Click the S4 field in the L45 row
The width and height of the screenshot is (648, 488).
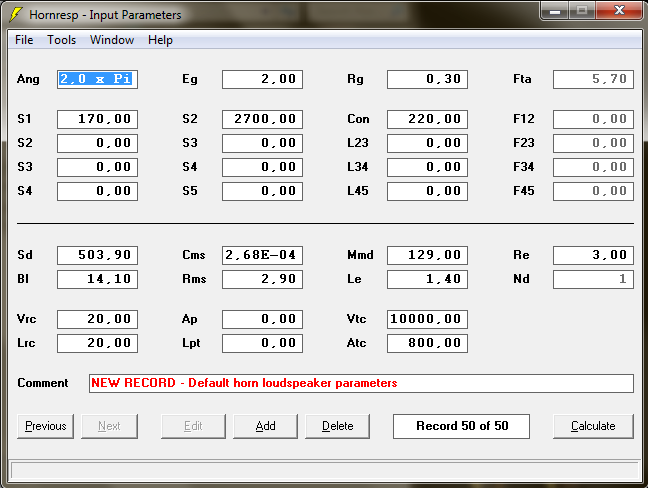coord(97,191)
